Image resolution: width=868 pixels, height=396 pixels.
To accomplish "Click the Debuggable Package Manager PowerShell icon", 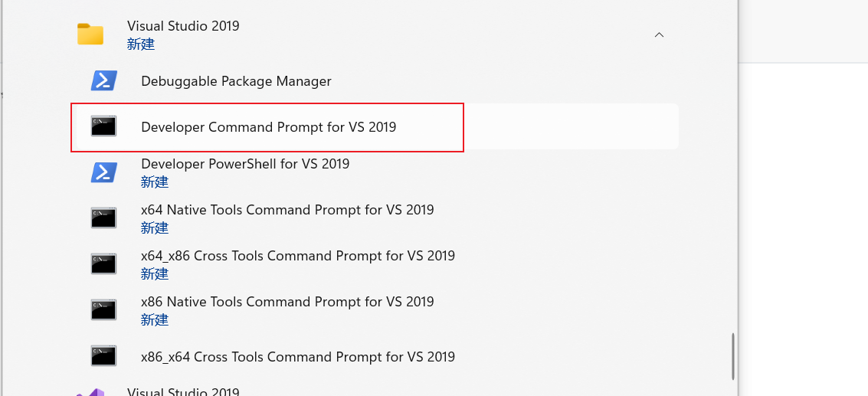I will point(103,80).
